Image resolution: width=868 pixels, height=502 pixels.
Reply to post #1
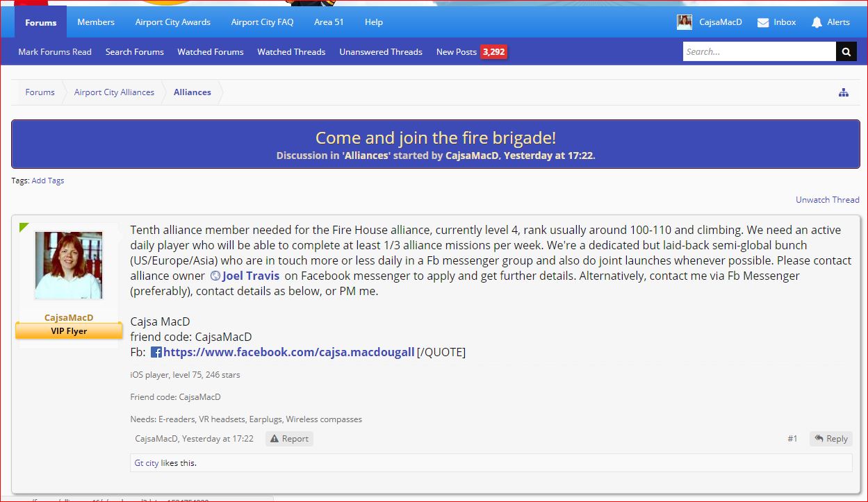coord(831,439)
